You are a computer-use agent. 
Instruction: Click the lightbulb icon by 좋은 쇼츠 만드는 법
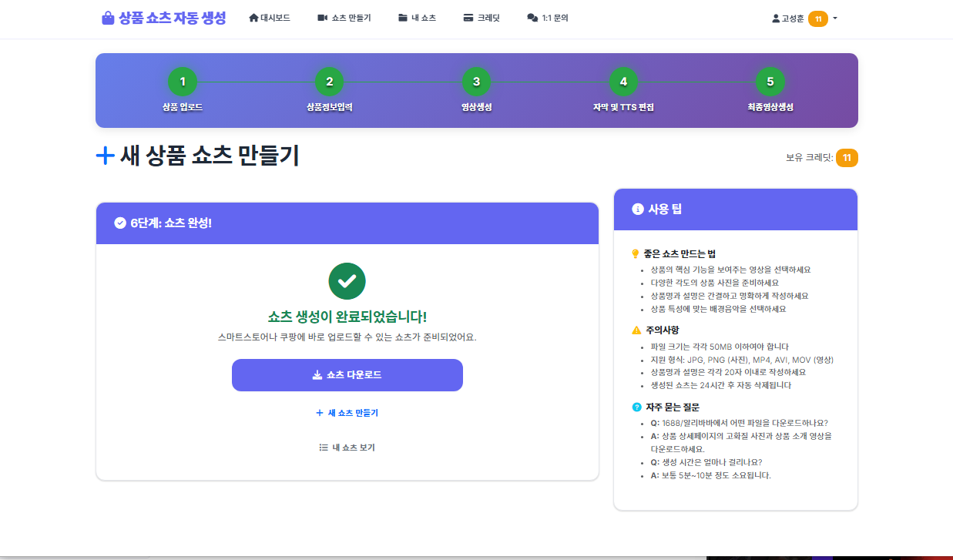click(x=636, y=253)
